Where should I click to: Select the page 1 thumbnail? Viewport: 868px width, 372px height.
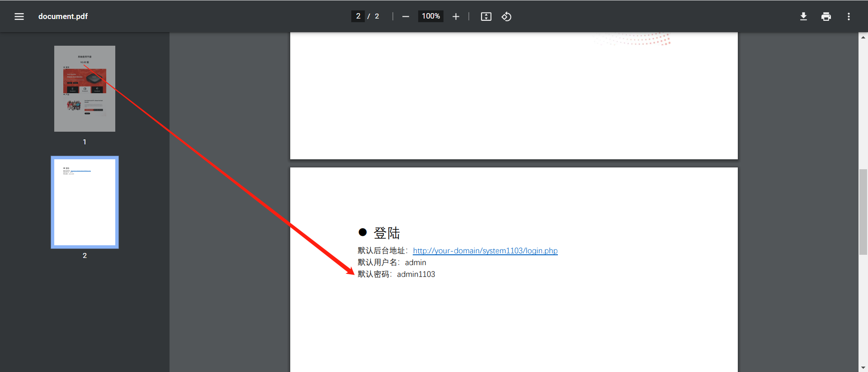click(x=85, y=89)
